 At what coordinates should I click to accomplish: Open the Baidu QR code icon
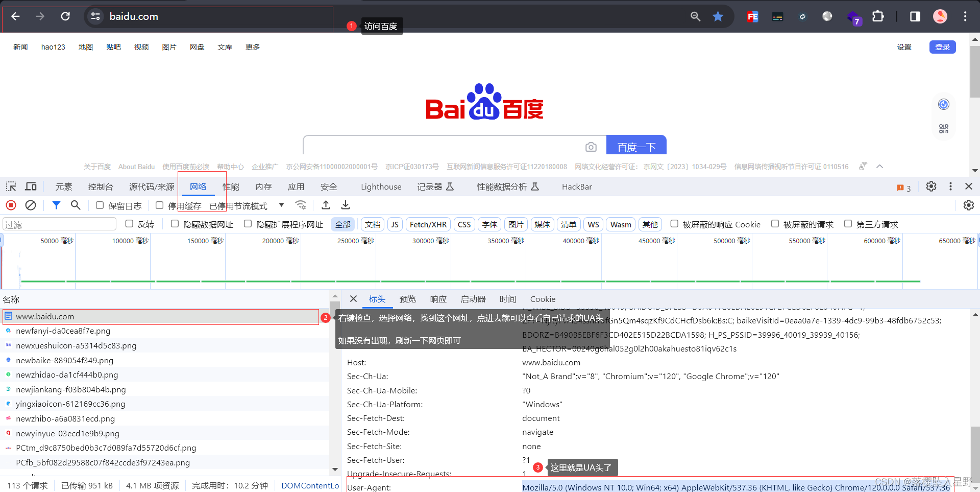[943, 128]
